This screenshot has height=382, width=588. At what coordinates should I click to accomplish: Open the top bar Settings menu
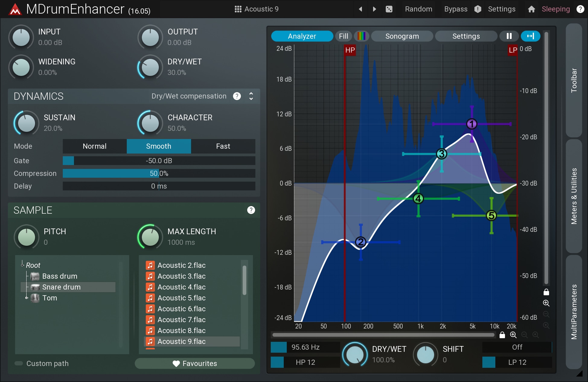(502, 9)
